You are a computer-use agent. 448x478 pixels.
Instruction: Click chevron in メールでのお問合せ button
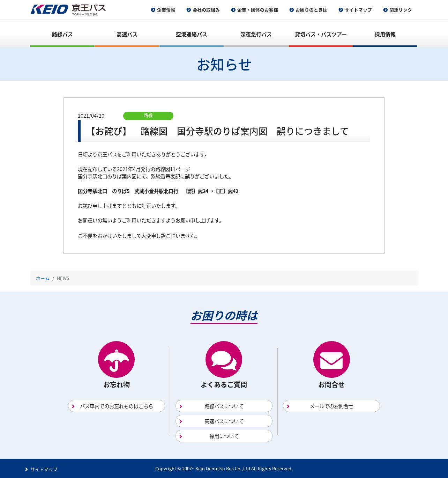288,406
